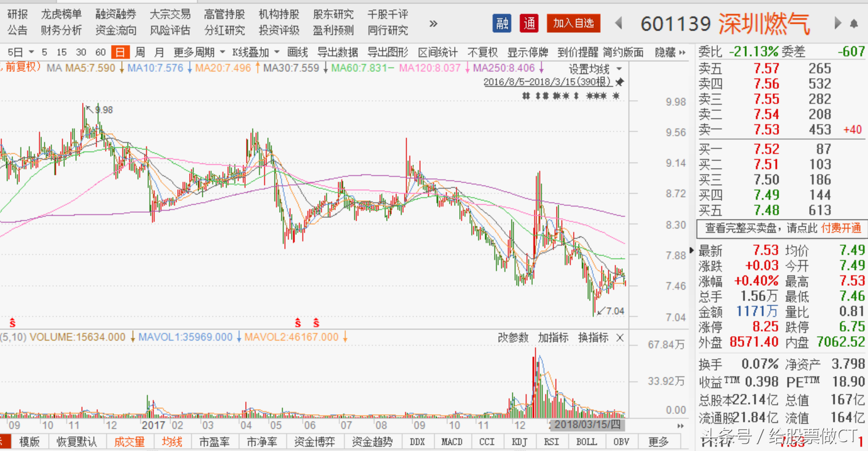This screenshot has height=451, width=868.
Task: Click 换指标 to change indicator
Action: [593, 338]
